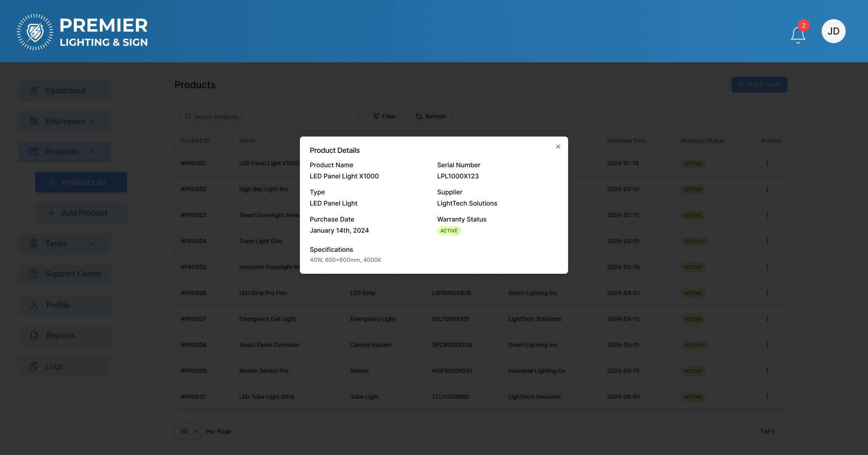Click the Refresh button
Screen dimensions: 868x455
[x=431, y=117]
